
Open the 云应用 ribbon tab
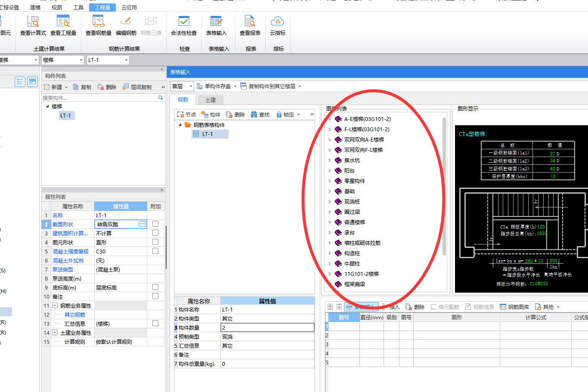(129, 7)
